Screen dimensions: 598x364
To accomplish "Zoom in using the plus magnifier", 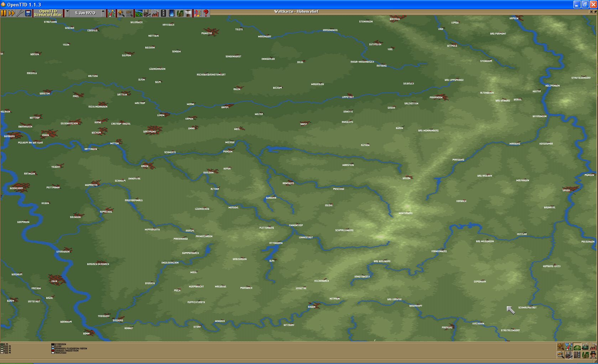I will coord(121,13).
